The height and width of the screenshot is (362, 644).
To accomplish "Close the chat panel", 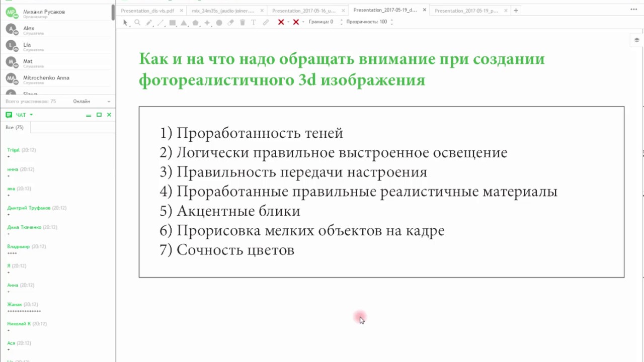I will tap(109, 115).
